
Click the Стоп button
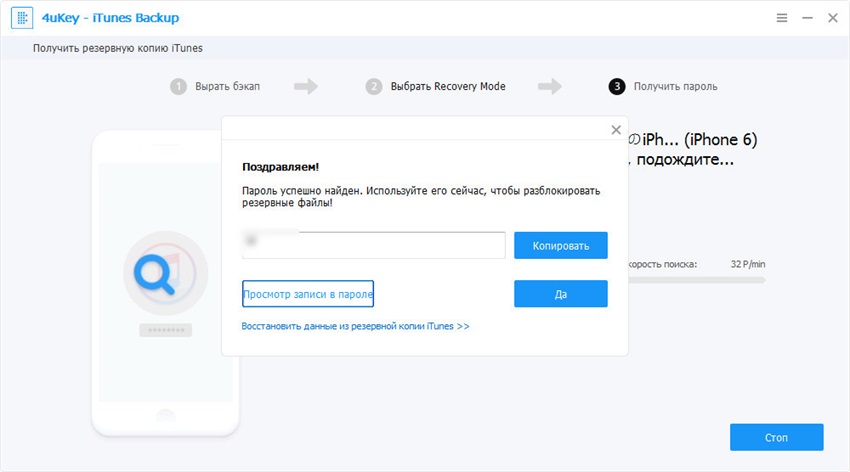(x=776, y=437)
